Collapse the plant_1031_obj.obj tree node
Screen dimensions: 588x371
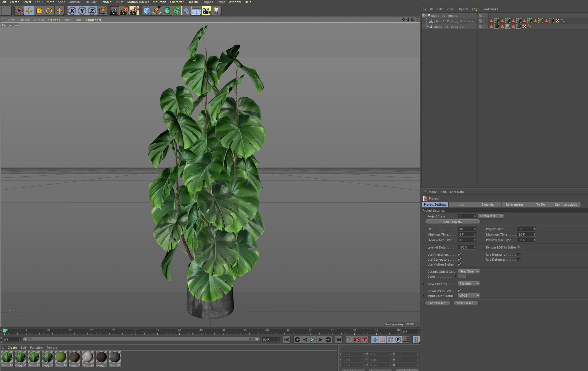click(x=424, y=15)
